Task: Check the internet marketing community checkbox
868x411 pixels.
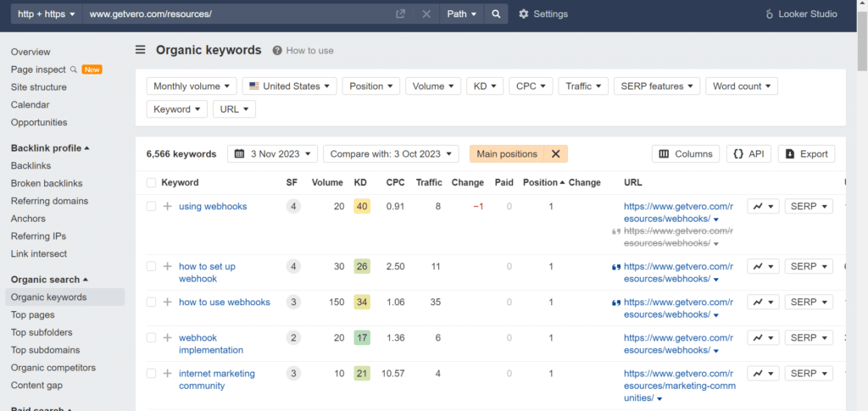Action: (x=151, y=374)
